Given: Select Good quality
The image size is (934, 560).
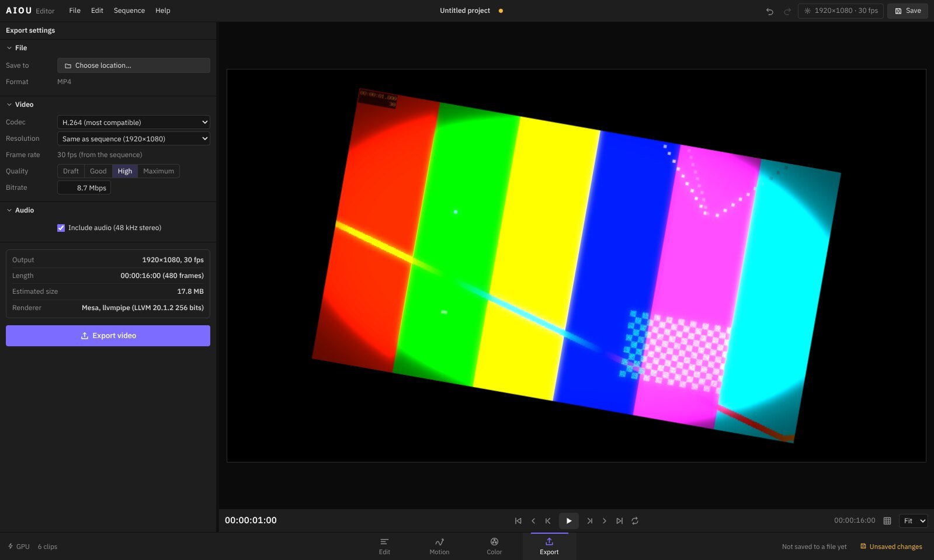Looking at the screenshot, I should coord(98,171).
